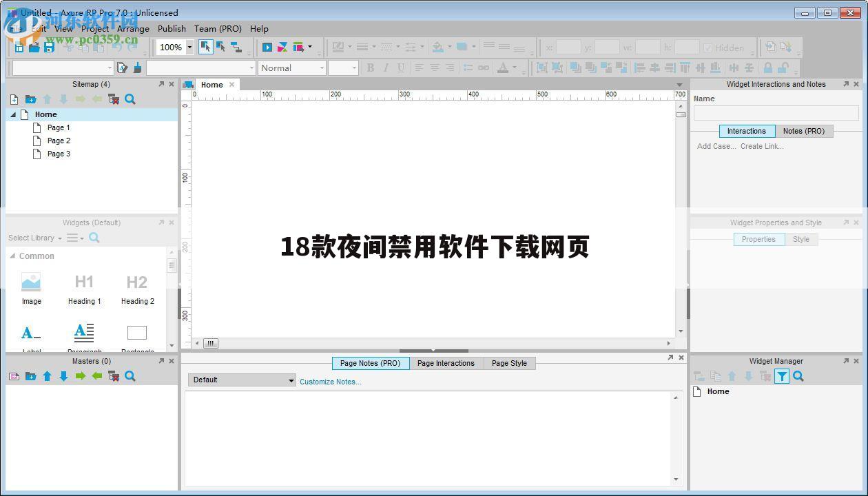Add a page in the Sitemap
868x496 pixels.
(x=14, y=99)
